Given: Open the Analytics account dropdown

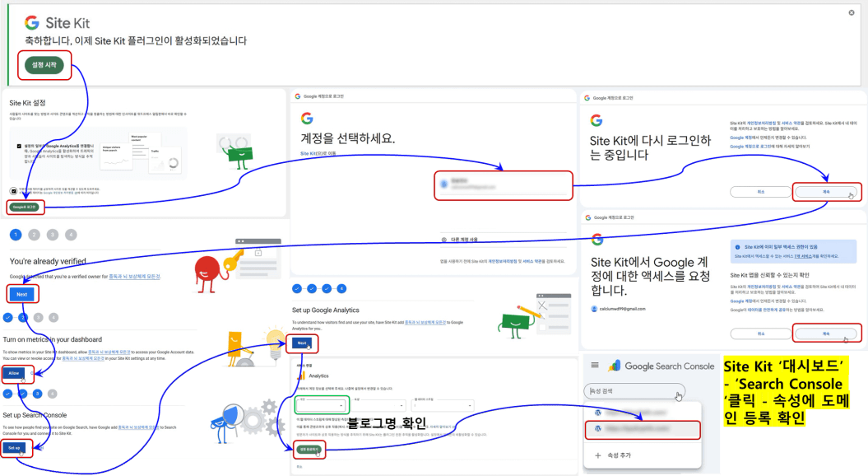Looking at the screenshot, I should 322,405.
